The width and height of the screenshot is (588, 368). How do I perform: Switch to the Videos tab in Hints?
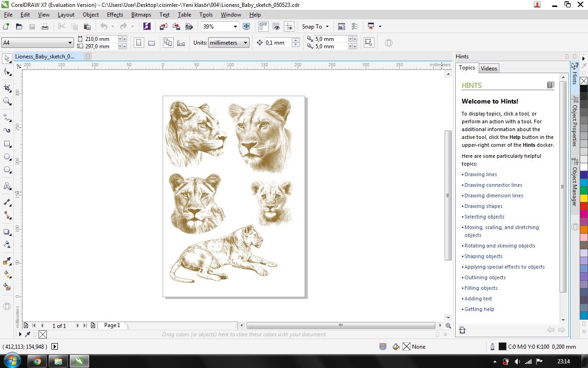(489, 68)
